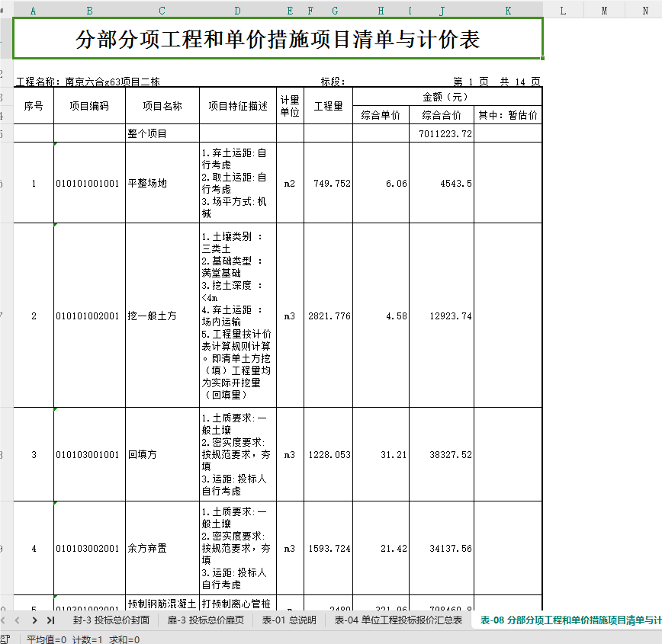Click the unit price 6.06 cell
Screen dimensions: 662x644
381,183
